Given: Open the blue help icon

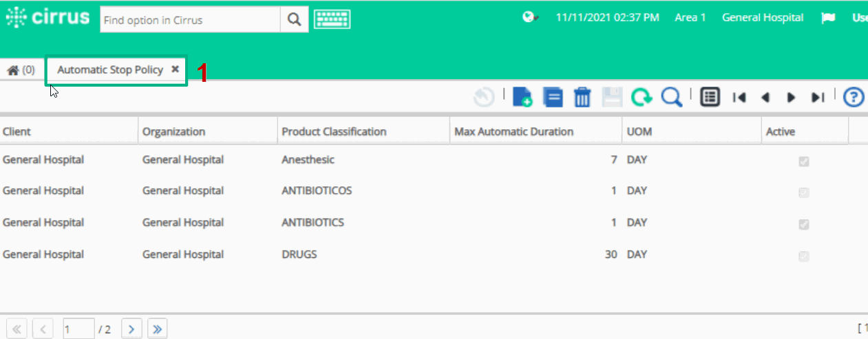Looking at the screenshot, I should coord(854,98).
